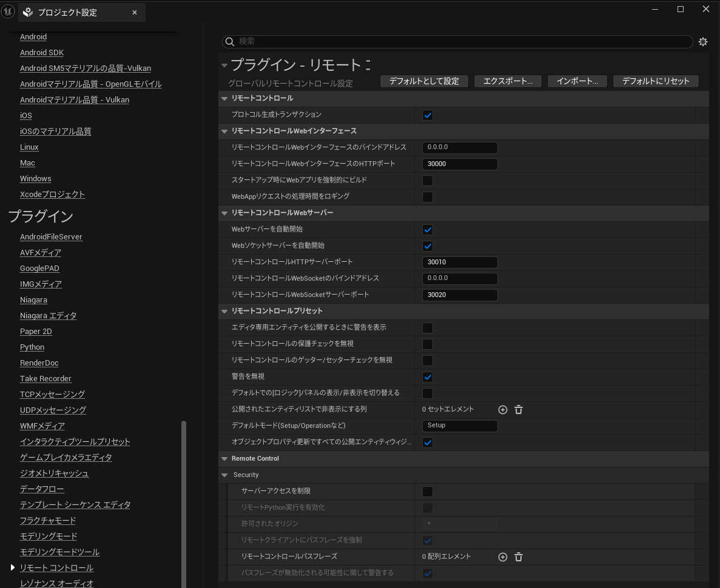
Task: Add a new リモートコントロールパスフレーズ element
Action: pyautogui.click(x=502, y=556)
